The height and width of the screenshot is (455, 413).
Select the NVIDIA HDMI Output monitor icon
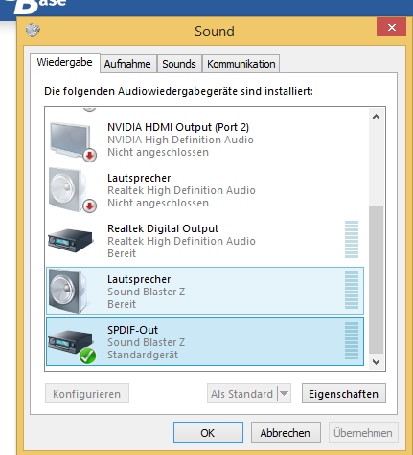point(72,141)
